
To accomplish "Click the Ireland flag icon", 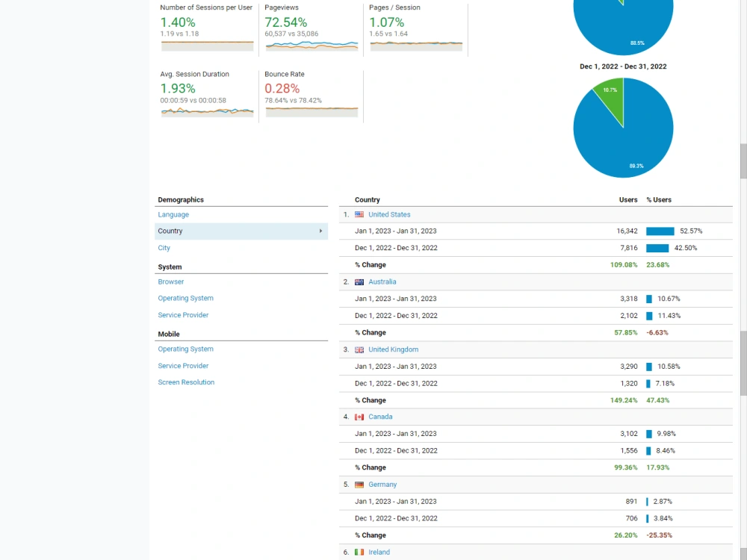I will pos(359,553).
